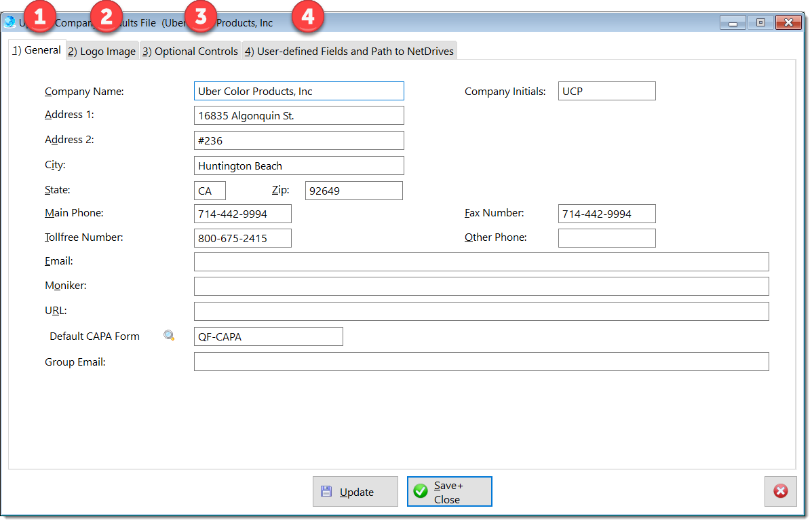Select the City field containing Huntington Beach

[x=298, y=166]
